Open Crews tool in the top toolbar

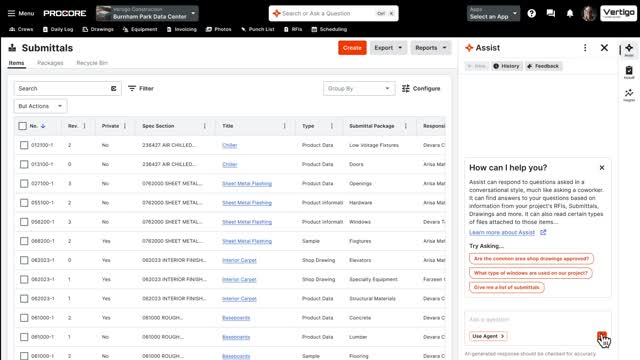(21, 29)
